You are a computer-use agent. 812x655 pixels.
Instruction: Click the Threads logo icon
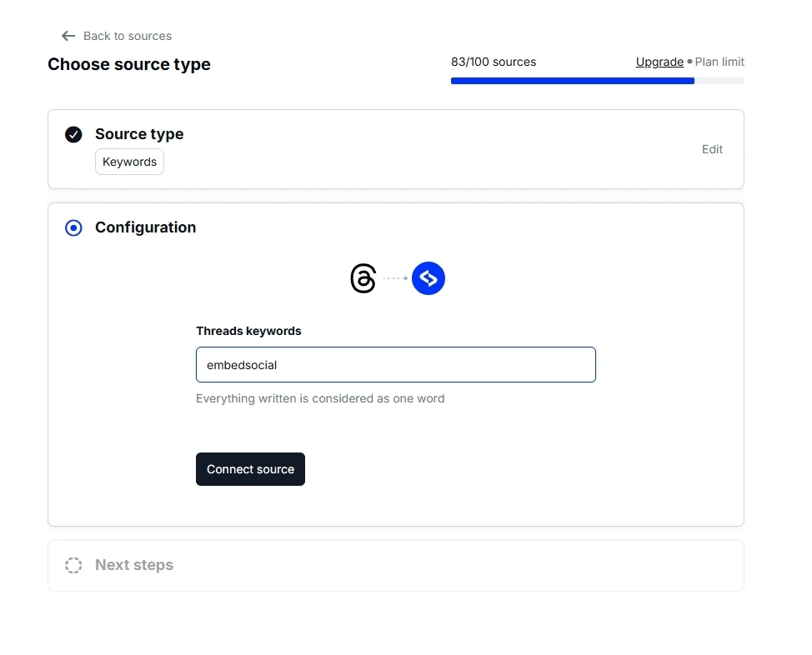point(363,278)
